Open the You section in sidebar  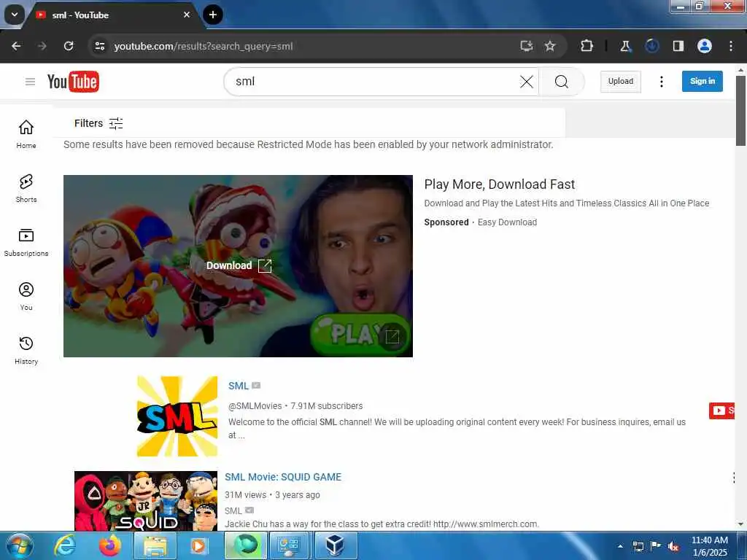26,296
